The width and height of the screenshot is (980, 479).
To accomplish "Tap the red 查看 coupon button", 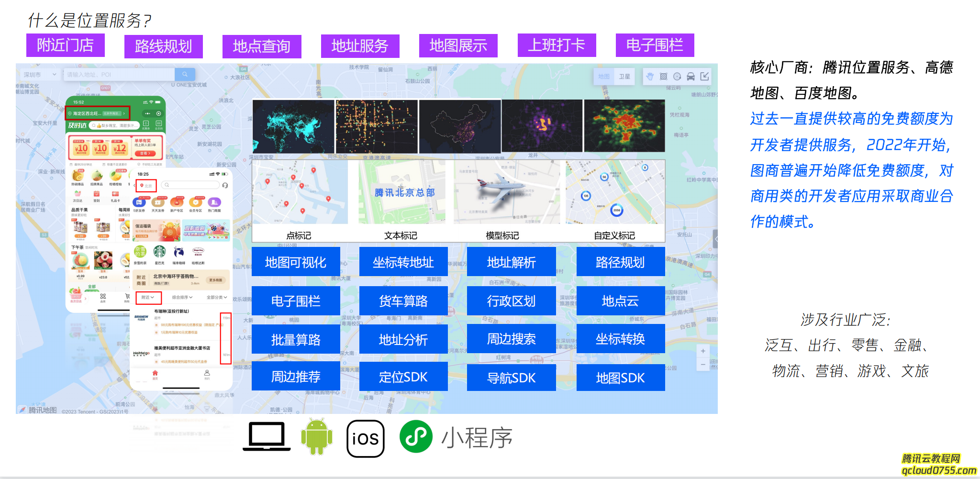I will tap(145, 154).
